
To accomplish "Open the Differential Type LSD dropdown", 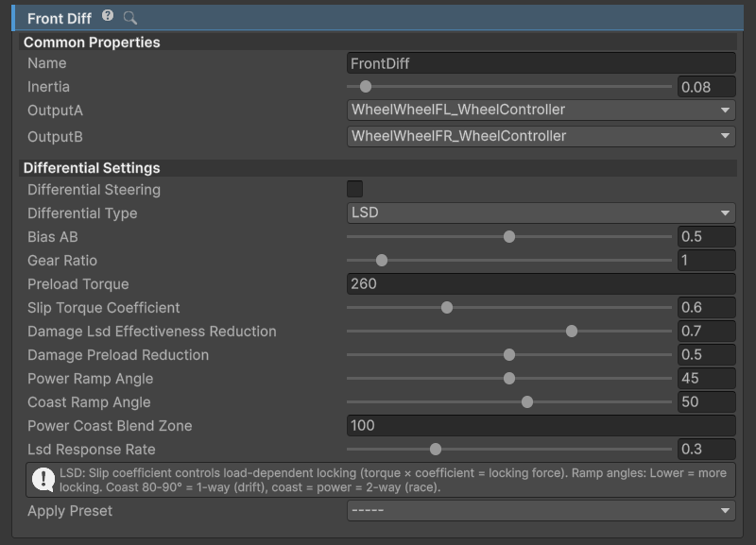I will pyautogui.click(x=541, y=213).
